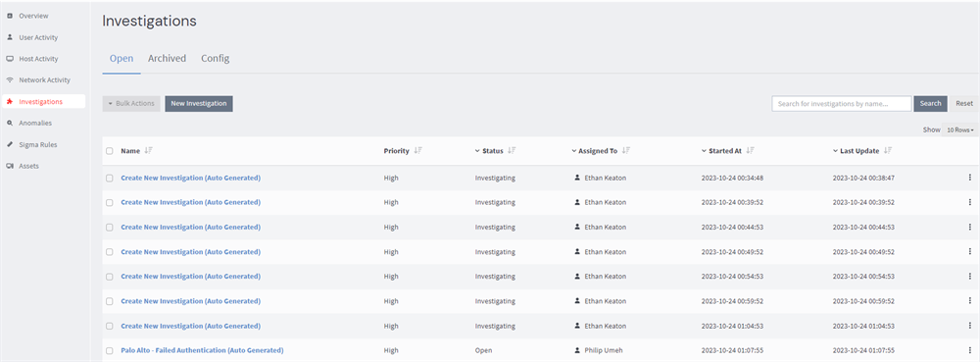This screenshot has height=362, width=980.
Task: Sort by Status column sort icon
Action: click(x=512, y=151)
